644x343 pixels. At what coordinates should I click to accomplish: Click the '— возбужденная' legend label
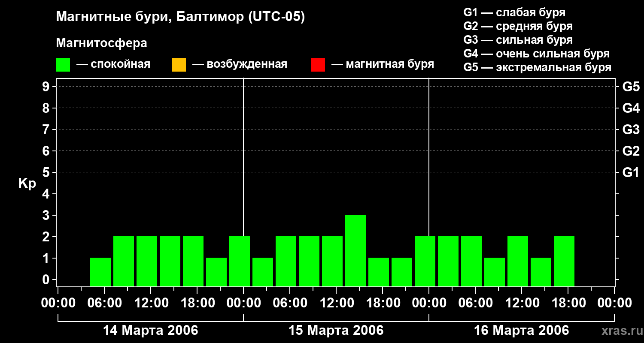click(x=240, y=65)
